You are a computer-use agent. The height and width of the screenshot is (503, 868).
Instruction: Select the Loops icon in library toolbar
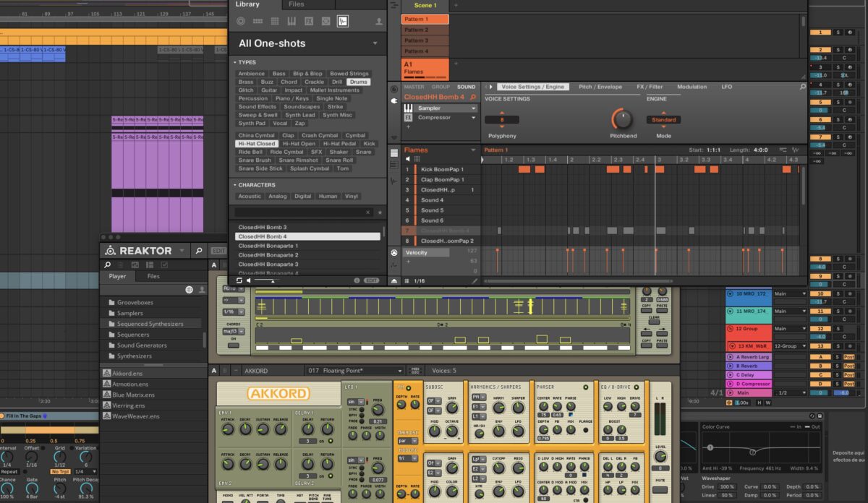point(325,22)
